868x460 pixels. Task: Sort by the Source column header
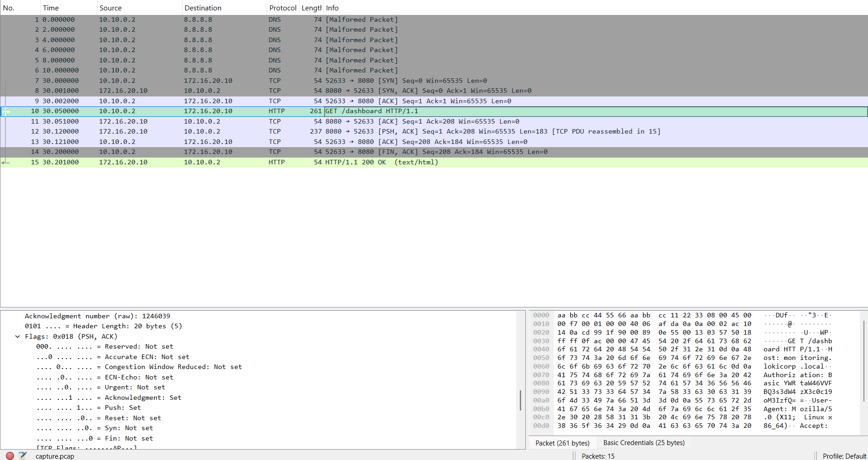pyautogui.click(x=139, y=8)
